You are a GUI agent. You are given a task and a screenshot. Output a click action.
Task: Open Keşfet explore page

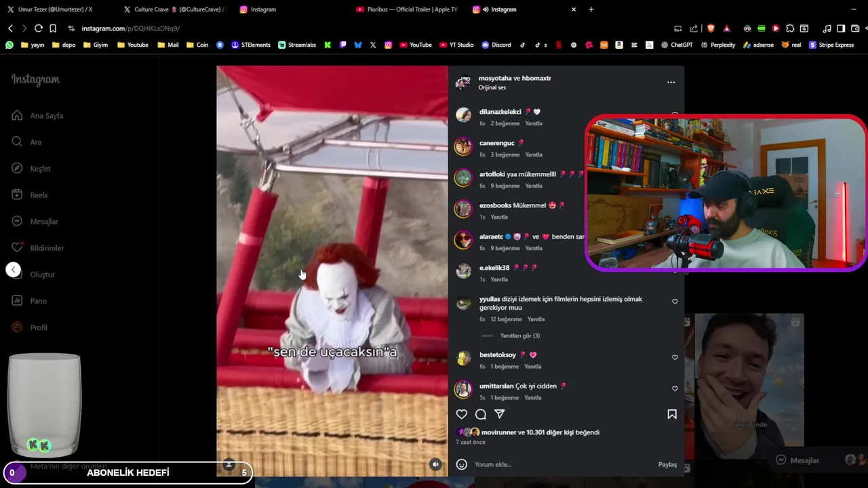pyautogui.click(x=31, y=168)
